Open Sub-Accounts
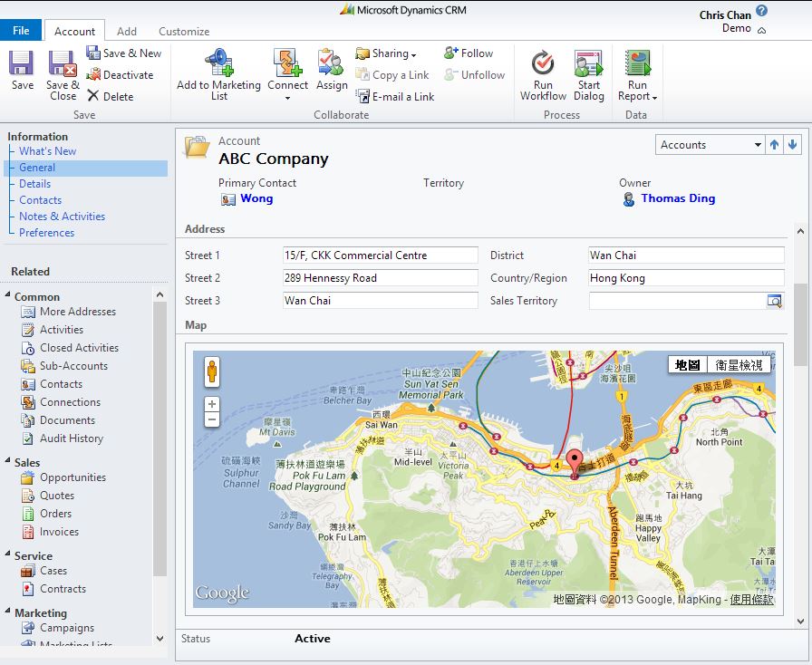The height and width of the screenshot is (665, 812). point(64,366)
